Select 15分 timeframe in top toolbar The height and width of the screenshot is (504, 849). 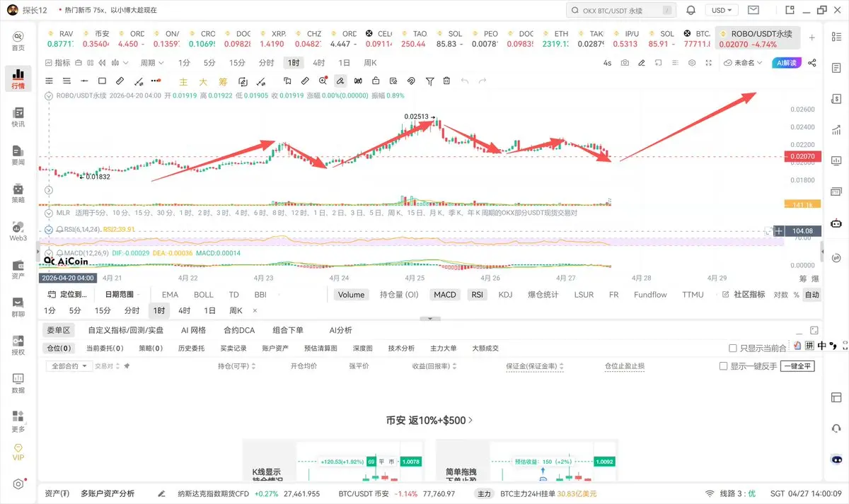[x=237, y=63]
